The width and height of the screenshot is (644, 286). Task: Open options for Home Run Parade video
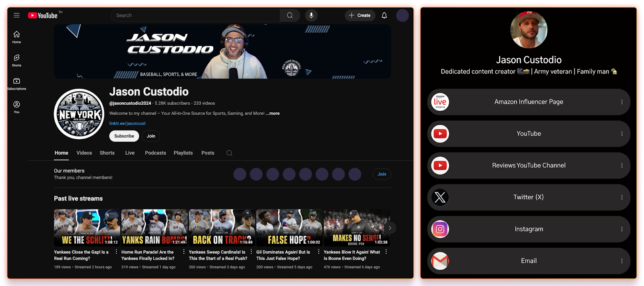coord(184,252)
